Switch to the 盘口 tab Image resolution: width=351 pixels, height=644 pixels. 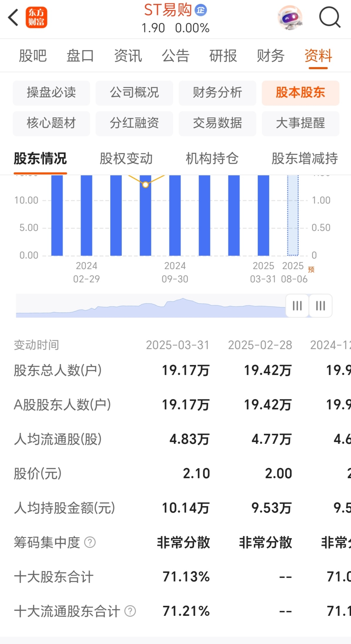coord(80,56)
